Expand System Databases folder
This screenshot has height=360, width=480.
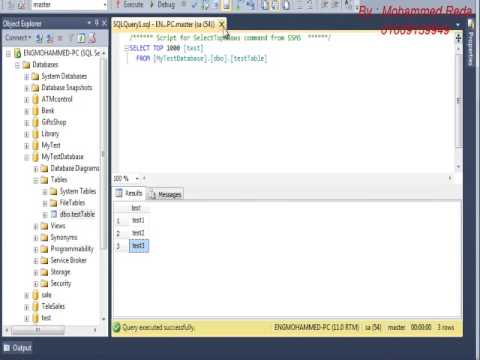tap(26, 77)
